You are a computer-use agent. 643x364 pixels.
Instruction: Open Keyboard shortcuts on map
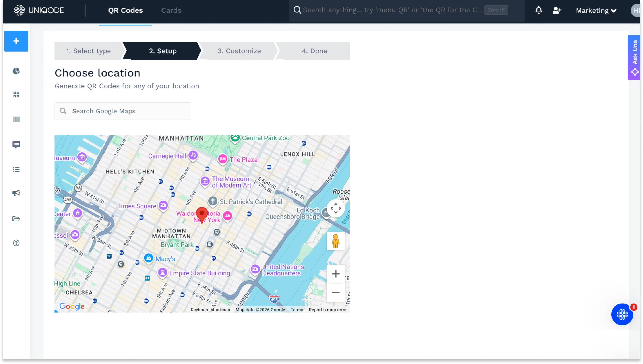tap(210, 310)
